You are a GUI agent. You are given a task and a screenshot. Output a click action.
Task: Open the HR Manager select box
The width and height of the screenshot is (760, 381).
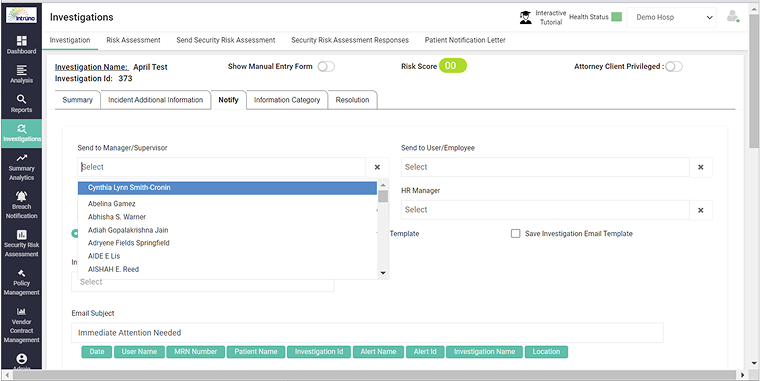point(545,210)
